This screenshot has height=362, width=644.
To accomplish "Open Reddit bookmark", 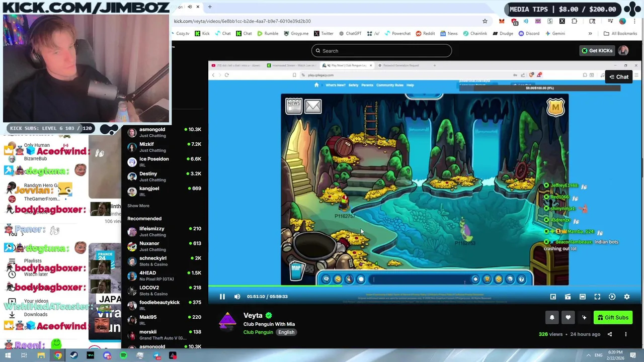I will pyautogui.click(x=425, y=34).
